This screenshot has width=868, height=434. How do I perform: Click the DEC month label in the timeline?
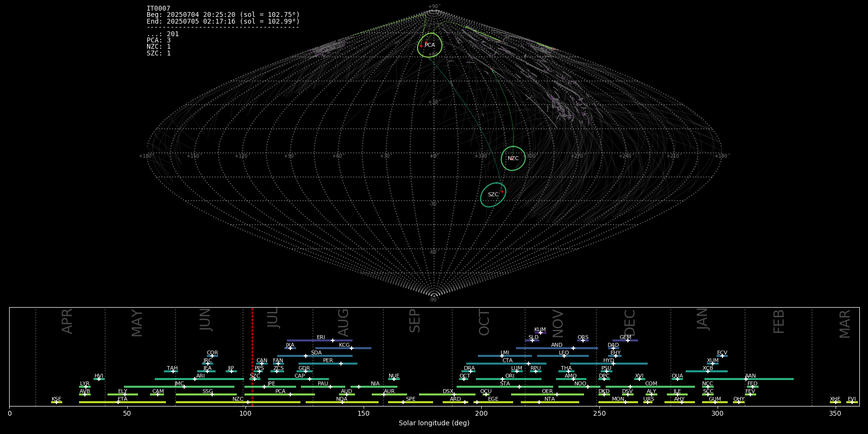click(x=630, y=323)
